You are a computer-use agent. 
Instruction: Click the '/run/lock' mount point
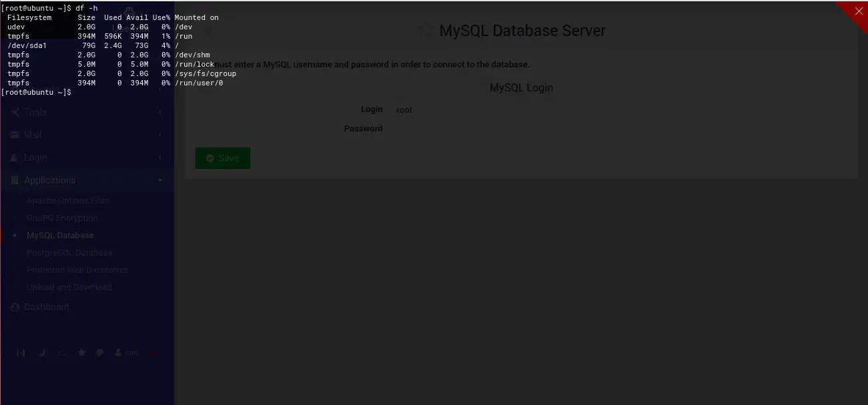click(195, 64)
